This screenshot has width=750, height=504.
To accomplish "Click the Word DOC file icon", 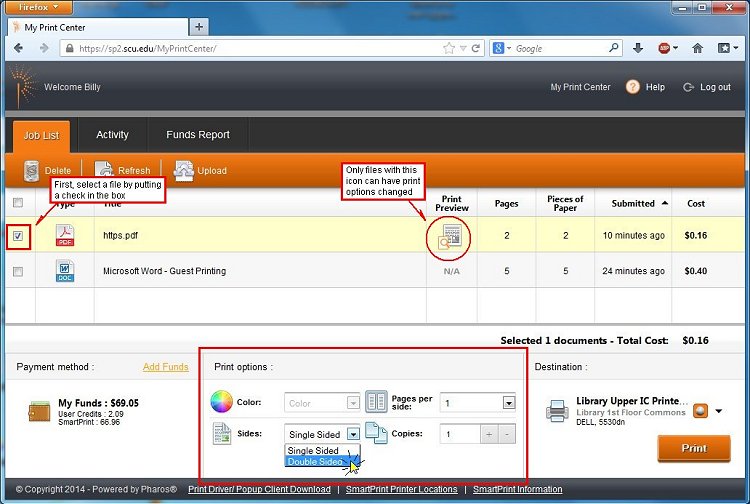I will click(65, 271).
